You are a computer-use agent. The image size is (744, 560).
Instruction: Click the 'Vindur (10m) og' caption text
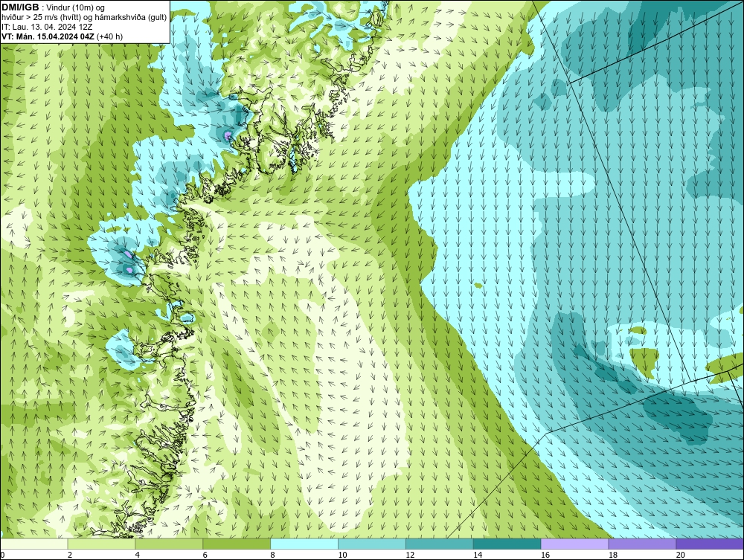pyautogui.click(x=77, y=7)
